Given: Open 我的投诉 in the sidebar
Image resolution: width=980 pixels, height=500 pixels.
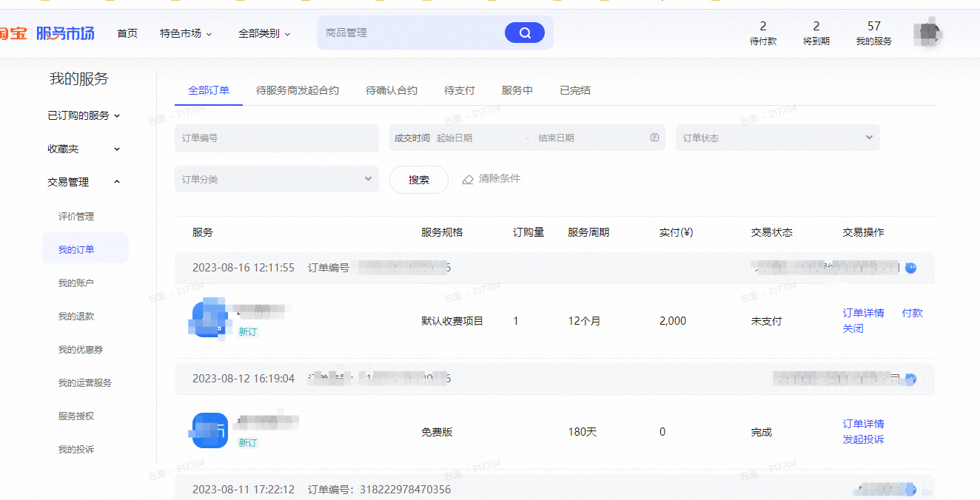Looking at the screenshot, I should click(76, 450).
